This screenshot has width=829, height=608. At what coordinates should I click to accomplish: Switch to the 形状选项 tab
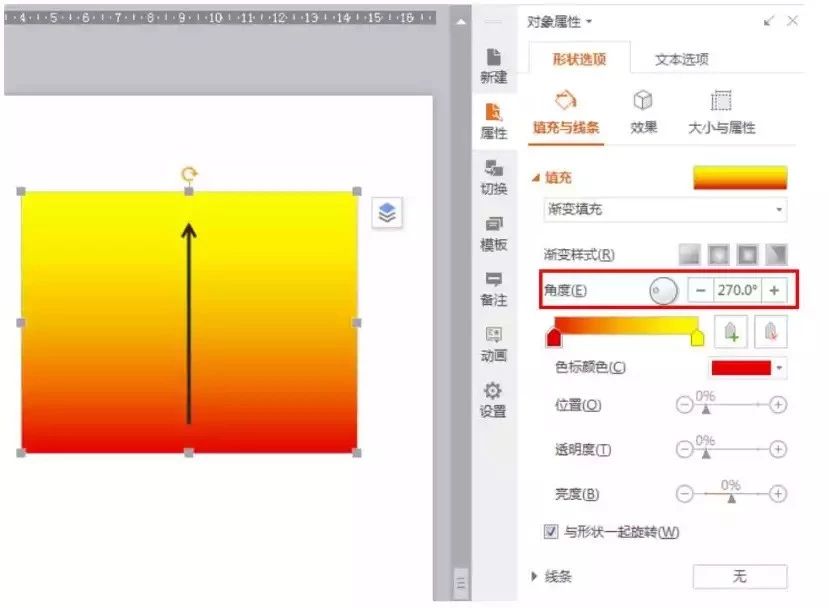pos(579,59)
